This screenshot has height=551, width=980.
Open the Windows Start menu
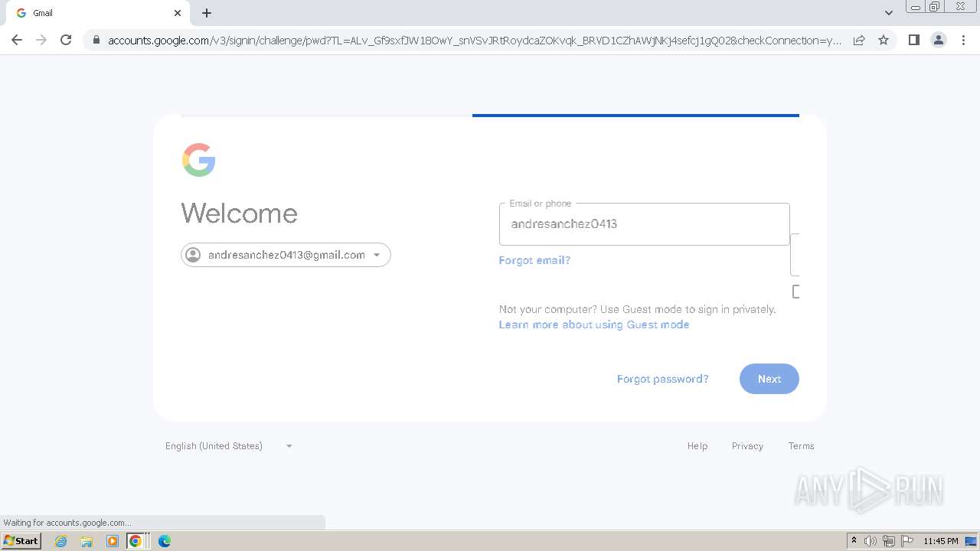(21, 541)
